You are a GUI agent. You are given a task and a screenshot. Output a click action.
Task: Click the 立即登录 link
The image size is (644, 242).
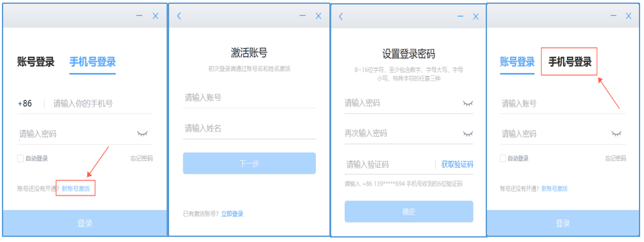(232, 214)
